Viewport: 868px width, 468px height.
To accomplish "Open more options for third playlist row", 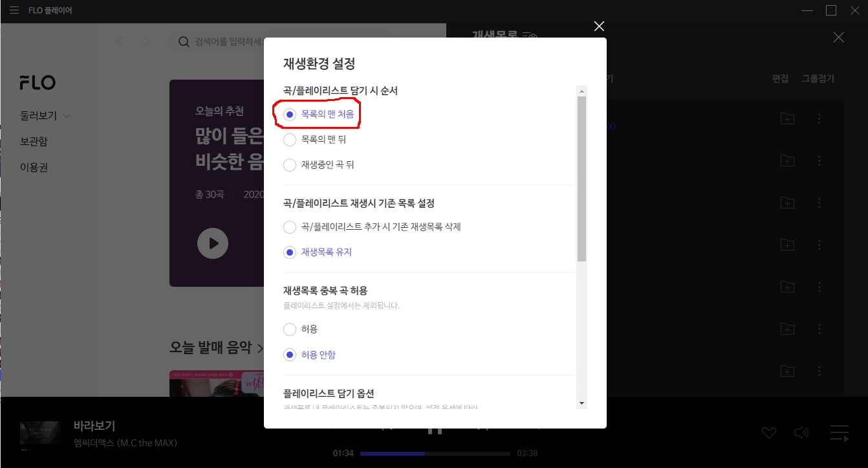I will 819,203.
